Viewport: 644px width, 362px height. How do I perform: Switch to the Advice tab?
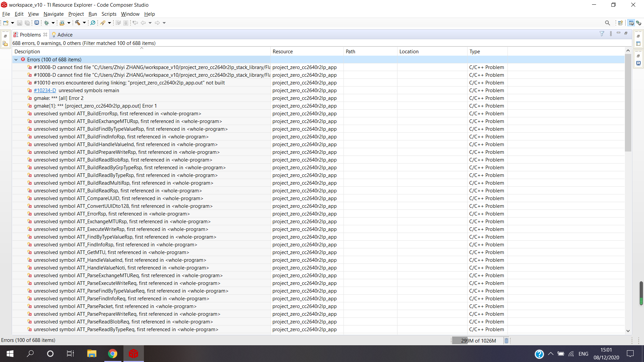click(x=64, y=35)
